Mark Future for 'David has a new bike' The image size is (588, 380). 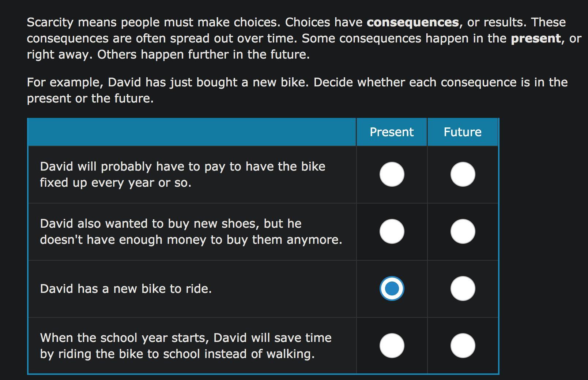[463, 288]
